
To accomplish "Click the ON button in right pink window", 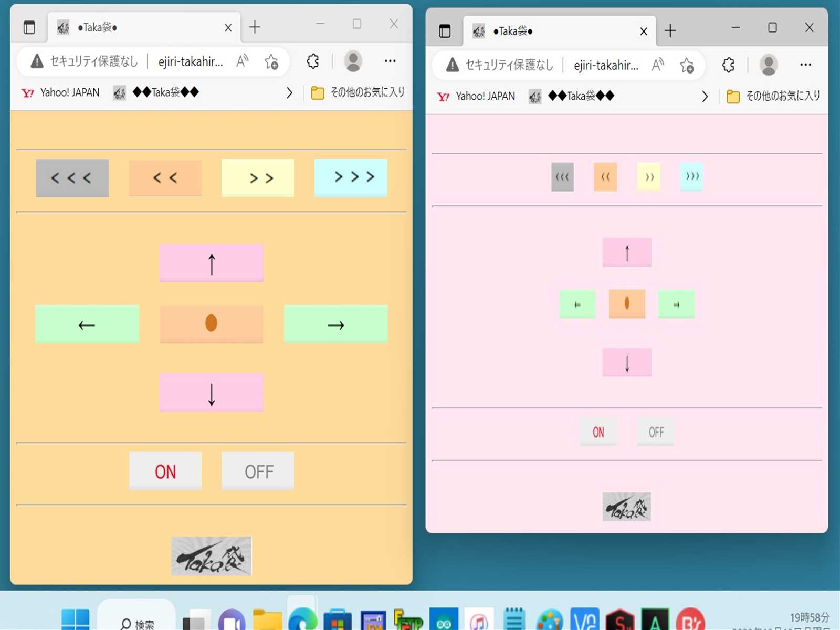I will (598, 432).
